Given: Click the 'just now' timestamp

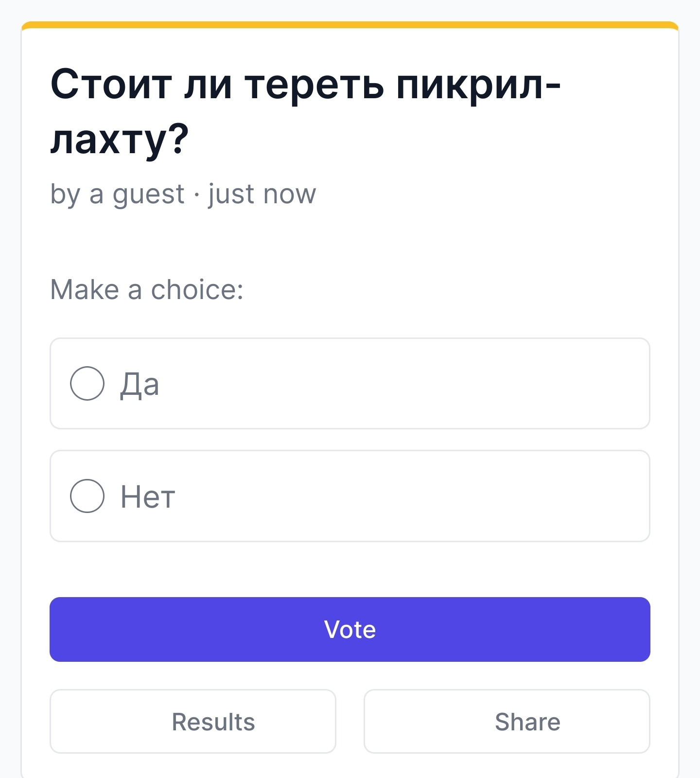Looking at the screenshot, I should tap(262, 194).
